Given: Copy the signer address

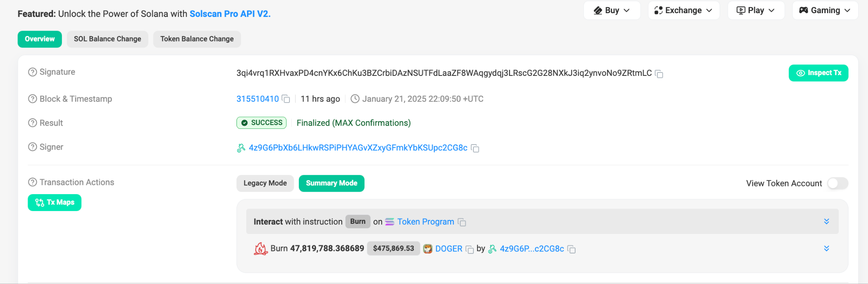Looking at the screenshot, I should (475, 148).
